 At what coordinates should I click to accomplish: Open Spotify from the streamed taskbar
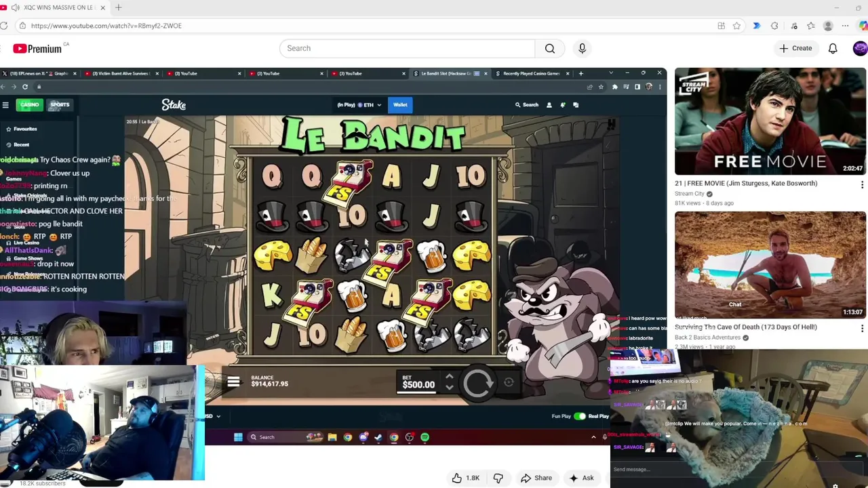(425, 437)
